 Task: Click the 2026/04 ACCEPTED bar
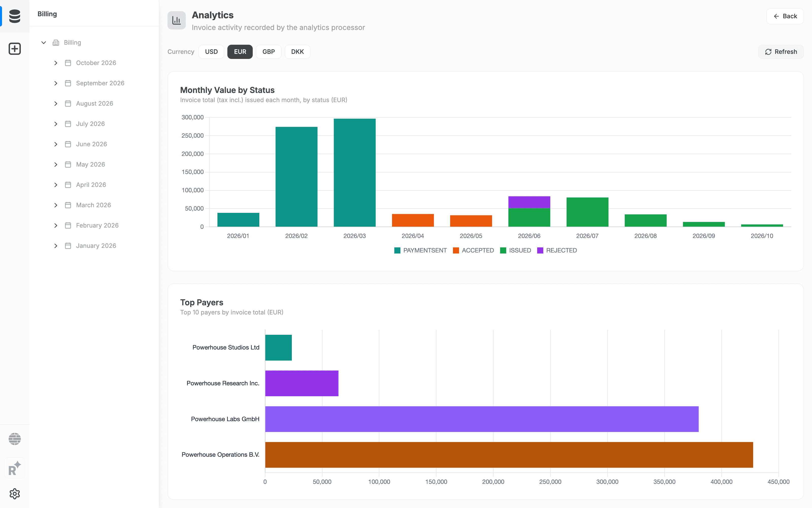[x=413, y=220]
